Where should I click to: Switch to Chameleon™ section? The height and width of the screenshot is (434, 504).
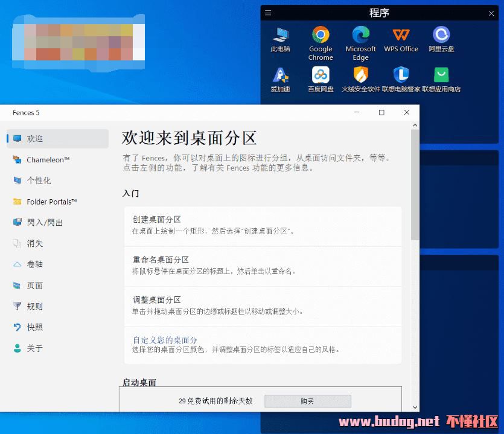[48, 160]
